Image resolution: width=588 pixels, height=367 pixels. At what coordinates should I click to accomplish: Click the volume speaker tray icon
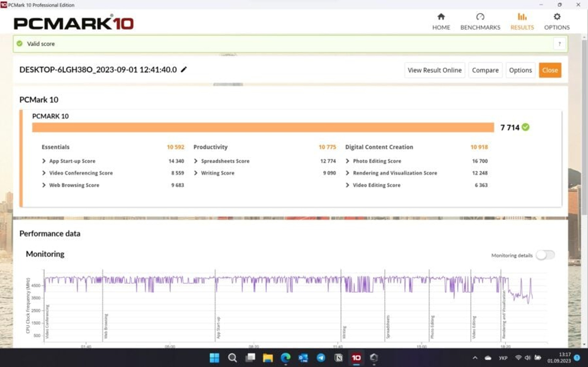tap(528, 358)
